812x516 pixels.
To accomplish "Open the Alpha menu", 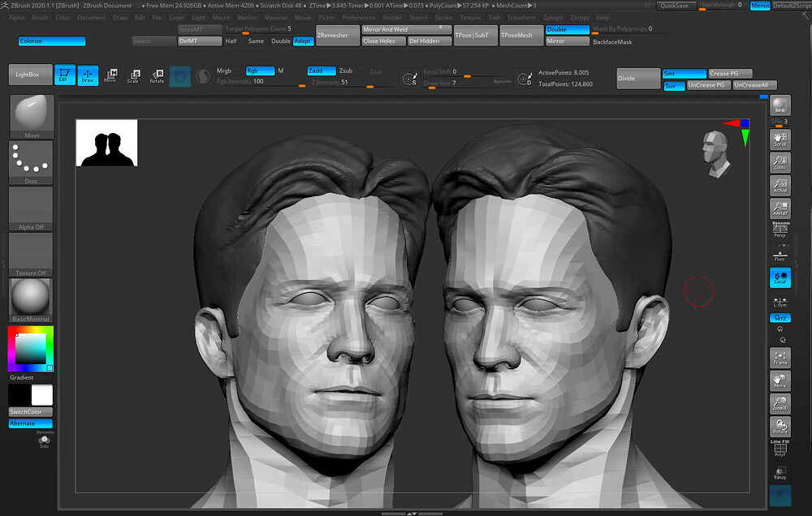I will 17,18.
